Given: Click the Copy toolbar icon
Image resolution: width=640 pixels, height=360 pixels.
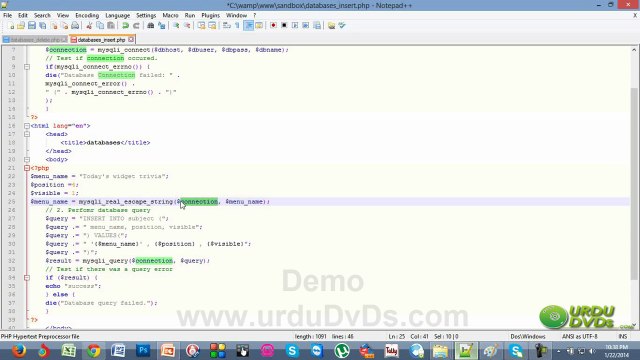Looking at the screenshot, I should (x=100, y=26).
